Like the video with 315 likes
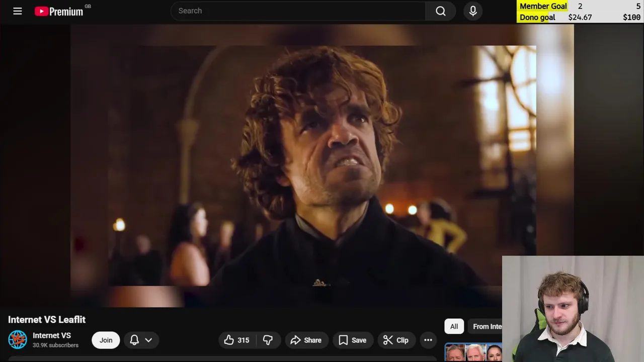This screenshot has height=362, width=644. [x=237, y=340]
